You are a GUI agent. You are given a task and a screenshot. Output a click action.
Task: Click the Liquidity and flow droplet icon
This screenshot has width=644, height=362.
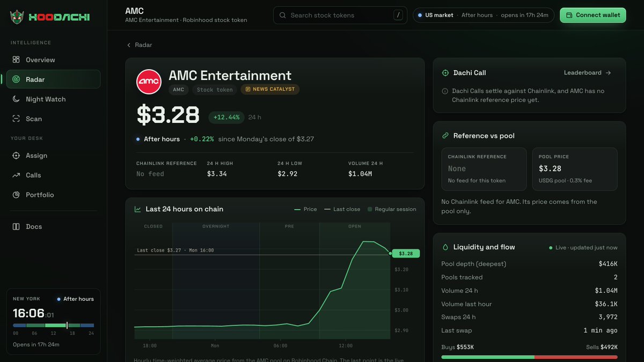coord(445,247)
